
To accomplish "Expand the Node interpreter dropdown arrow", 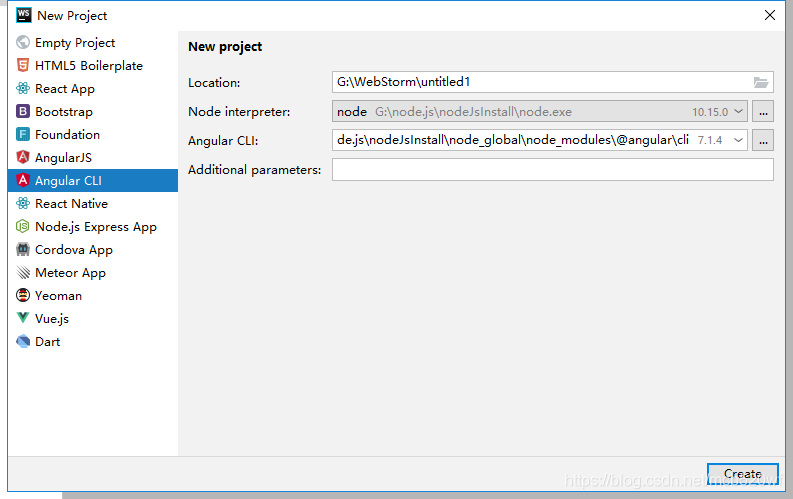I will [x=738, y=111].
